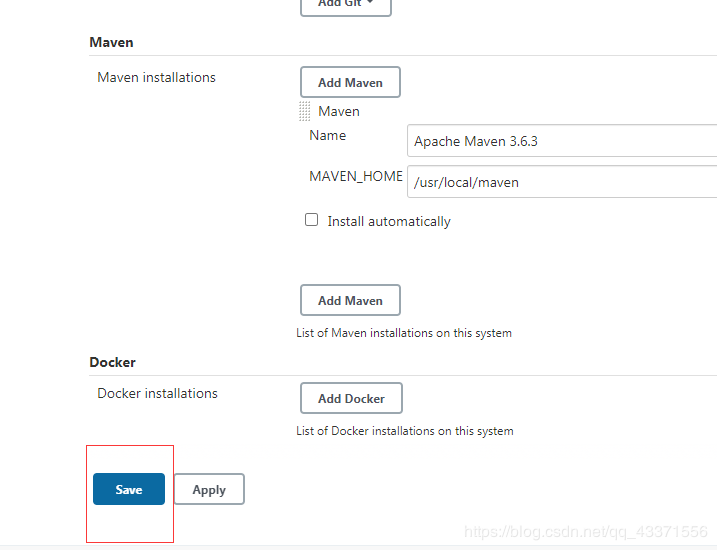Image resolution: width=717 pixels, height=550 pixels.
Task: Click the MAVEN_HOME path input field
Action: tap(562, 182)
